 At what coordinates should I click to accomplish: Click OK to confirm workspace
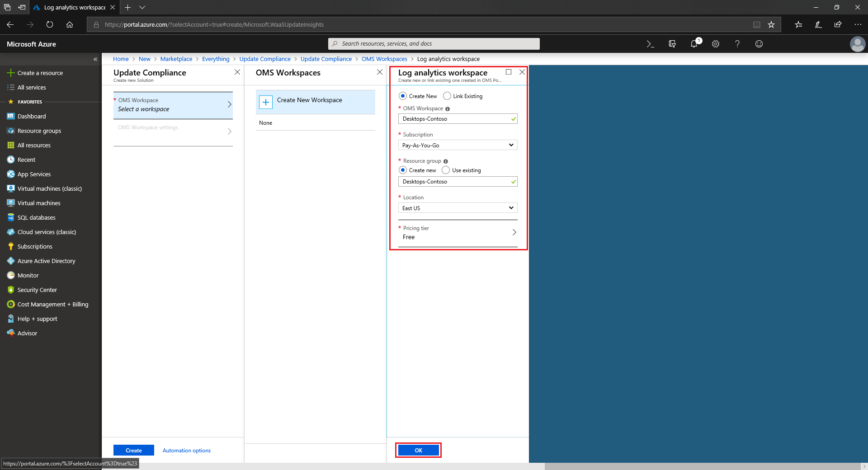tap(418, 450)
